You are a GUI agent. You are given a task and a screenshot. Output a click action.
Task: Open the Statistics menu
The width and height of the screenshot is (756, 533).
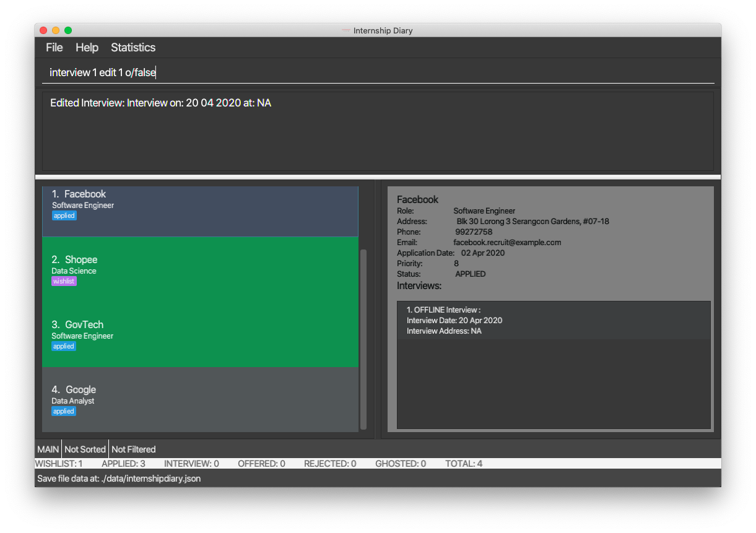click(x=133, y=48)
